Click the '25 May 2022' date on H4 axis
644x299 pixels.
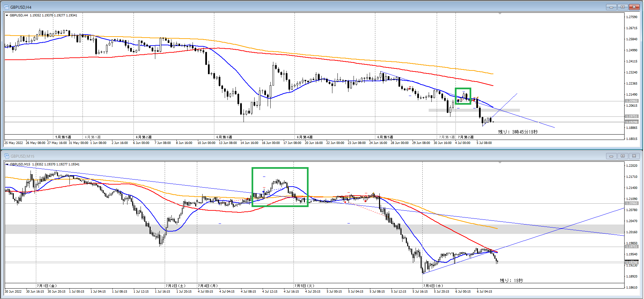tap(14, 143)
